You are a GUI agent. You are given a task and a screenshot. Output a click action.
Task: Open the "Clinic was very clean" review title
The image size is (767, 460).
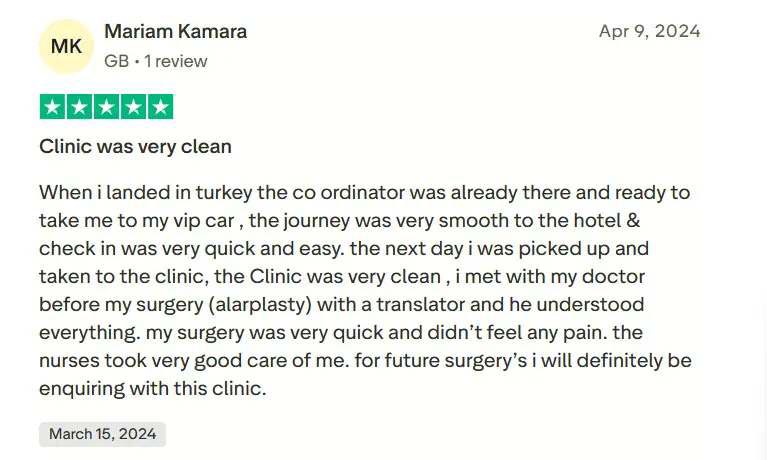pos(135,146)
